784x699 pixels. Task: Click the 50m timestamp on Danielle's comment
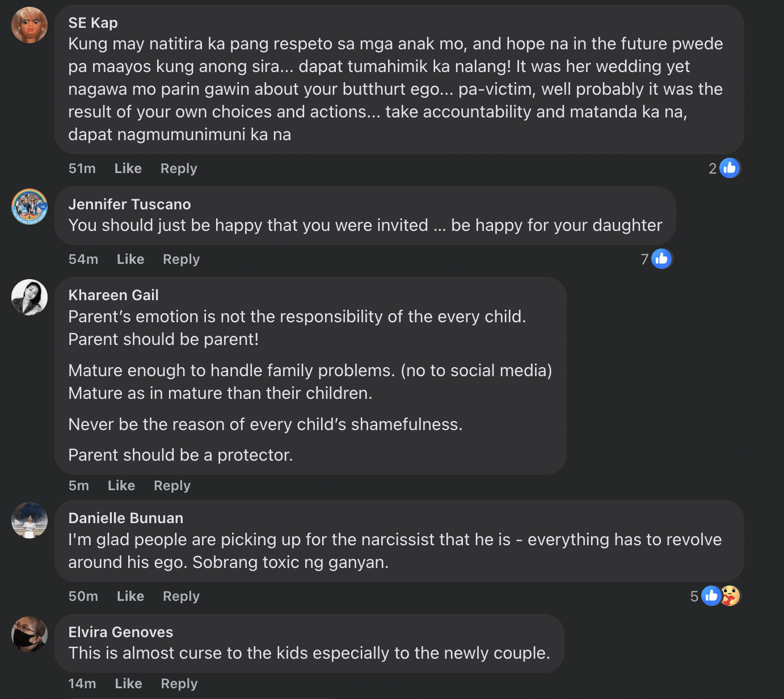tap(83, 596)
